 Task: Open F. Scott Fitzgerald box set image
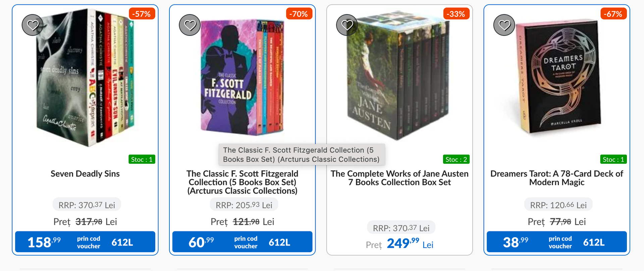pyautogui.click(x=242, y=77)
